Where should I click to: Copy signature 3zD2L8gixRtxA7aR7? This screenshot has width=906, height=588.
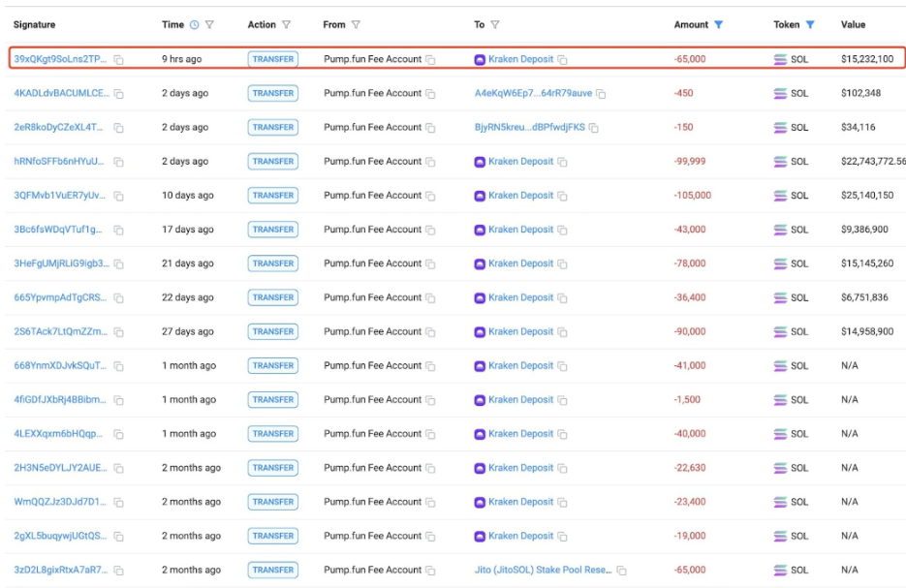click(x=118, y=571)
